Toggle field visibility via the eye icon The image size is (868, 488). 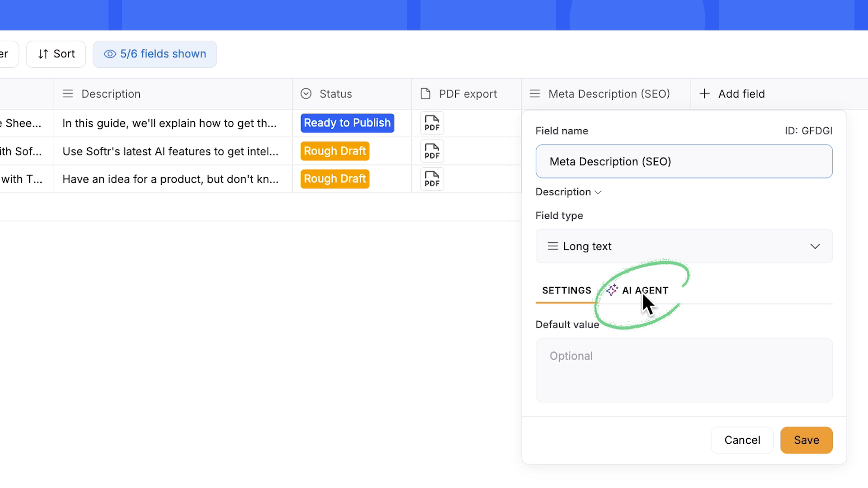click(x=109, y=54)
